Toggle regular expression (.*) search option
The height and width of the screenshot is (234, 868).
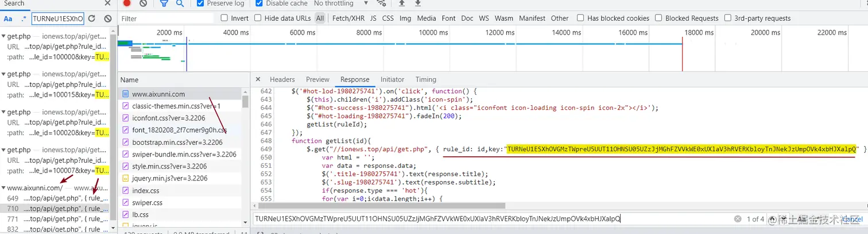pos(24,19)
